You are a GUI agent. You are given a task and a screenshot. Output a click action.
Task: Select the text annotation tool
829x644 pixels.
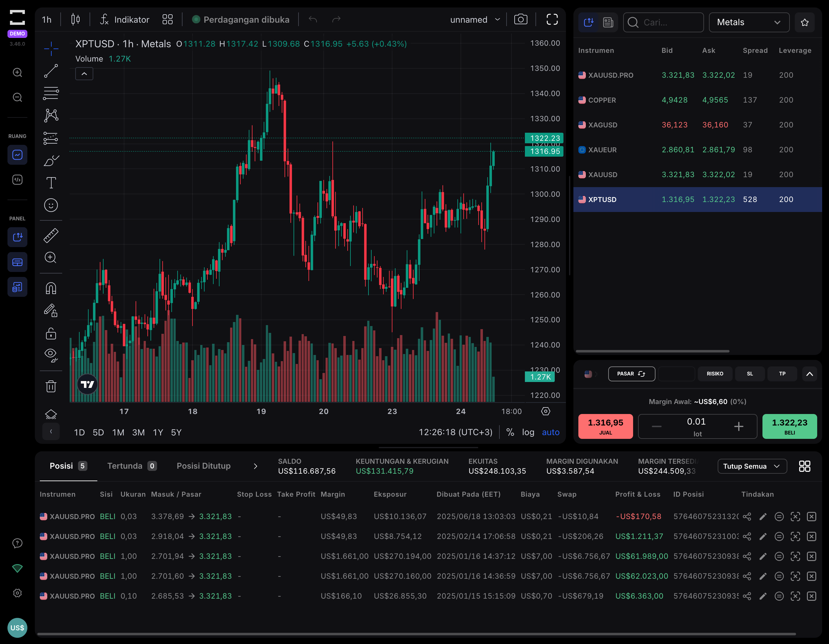pyautogui.click(x=51, y=183)
